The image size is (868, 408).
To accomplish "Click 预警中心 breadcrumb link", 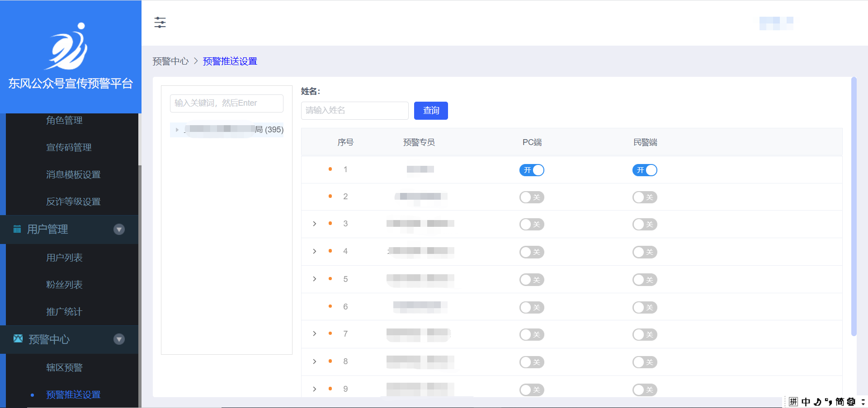I will 170,61.
